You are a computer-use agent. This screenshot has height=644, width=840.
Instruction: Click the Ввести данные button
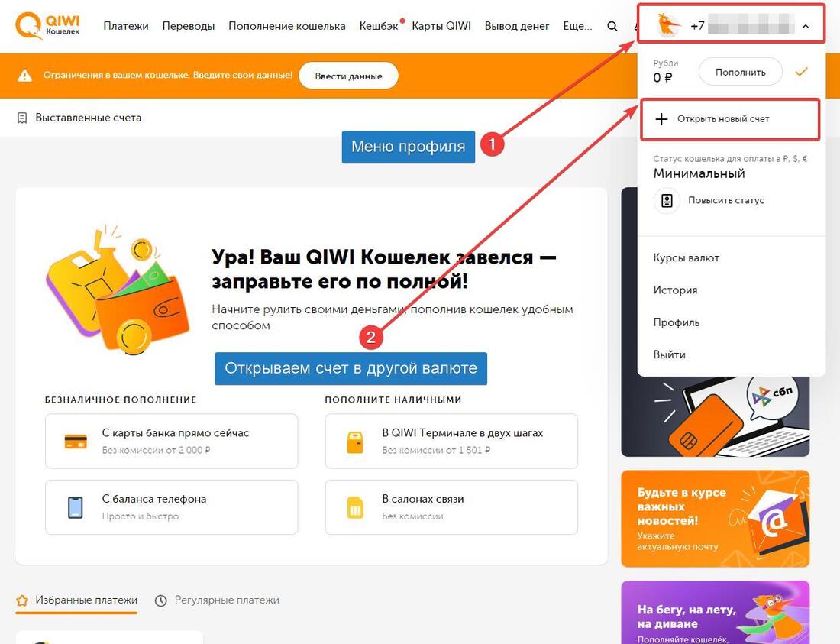click(349, 76)
